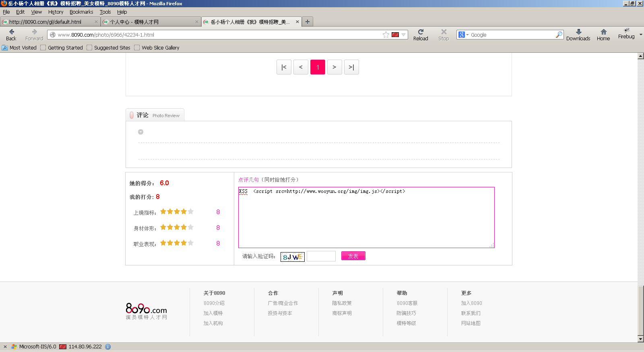The image size is (644, 352).
Task: Click the site identity globe icon
Action: tap(53, 35)
